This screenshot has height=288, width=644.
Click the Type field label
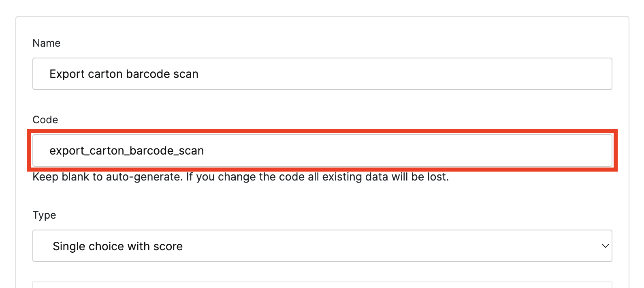click(x=44, y=215)
